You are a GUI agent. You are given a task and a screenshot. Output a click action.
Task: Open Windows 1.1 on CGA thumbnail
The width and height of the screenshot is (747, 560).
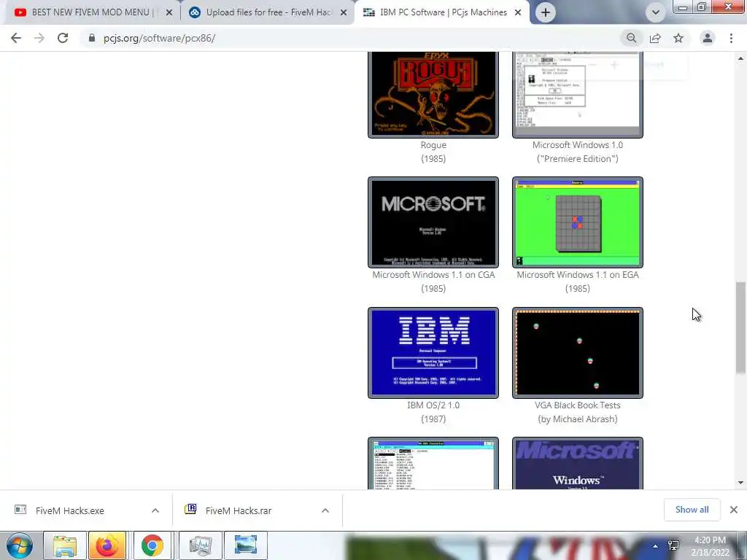(433, 222)
